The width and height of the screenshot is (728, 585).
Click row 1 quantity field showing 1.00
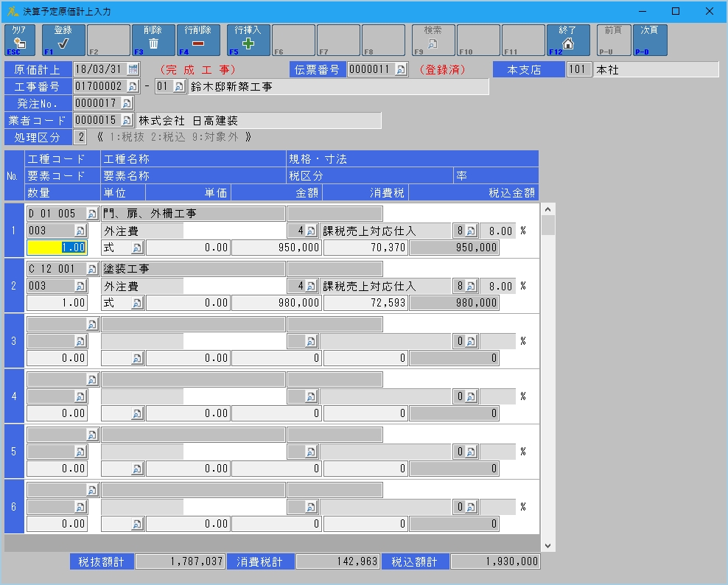pyautogui.click(x=57, y=248)
